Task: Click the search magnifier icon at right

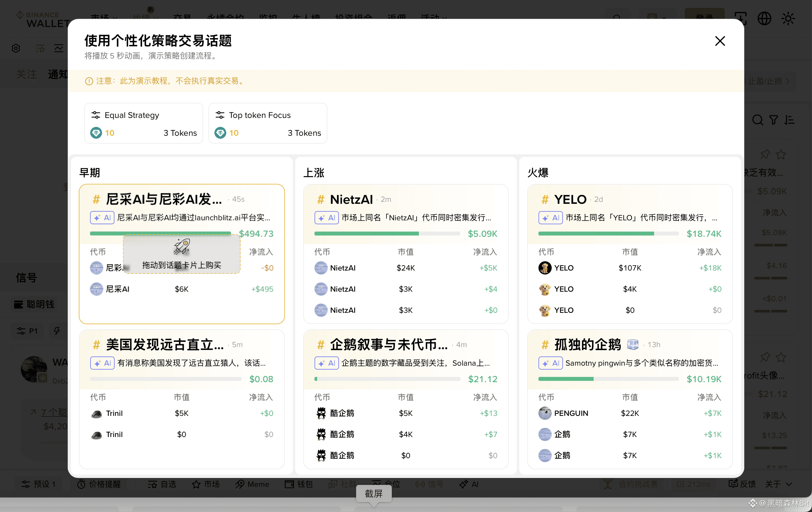Action: 757,120
